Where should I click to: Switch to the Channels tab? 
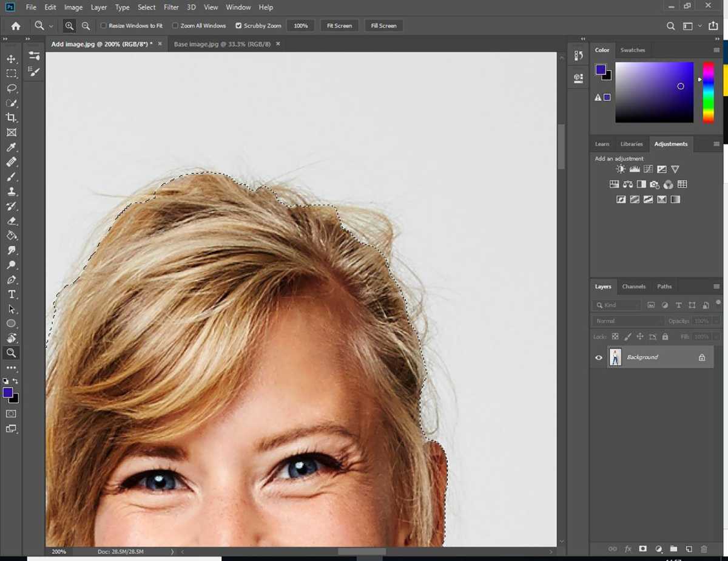point(634,287)
